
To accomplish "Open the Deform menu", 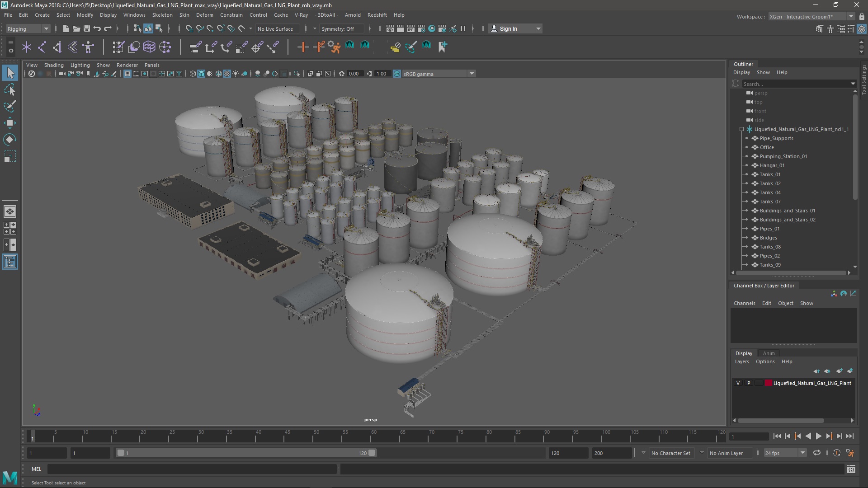I will (204, 15).
